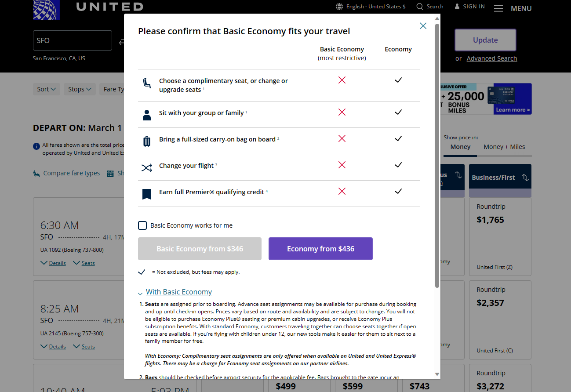Image resolution: width=571 pixels, height=392 pixels.
Task: Choose Economy from $436
Action: tap(320, 248)
